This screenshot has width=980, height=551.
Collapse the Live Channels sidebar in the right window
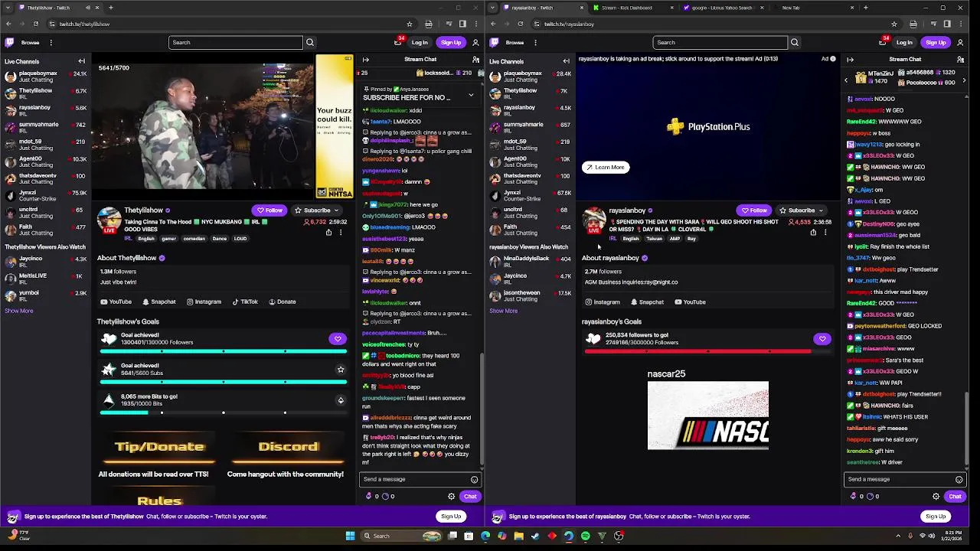566,61
